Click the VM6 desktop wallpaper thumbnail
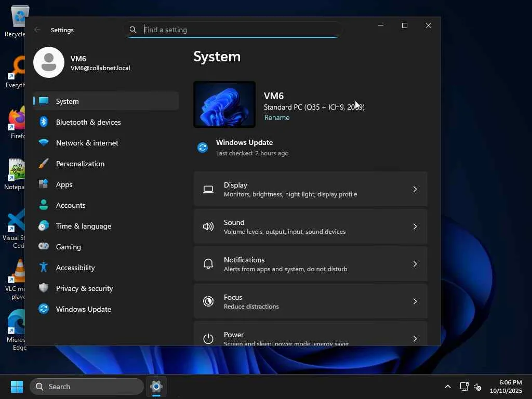Screen dimensions: 532x399 click(224, 104)
